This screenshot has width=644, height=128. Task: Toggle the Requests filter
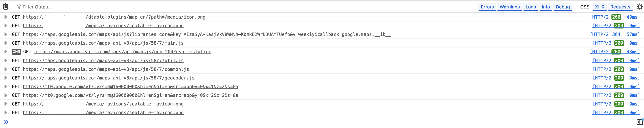[620, 7]
